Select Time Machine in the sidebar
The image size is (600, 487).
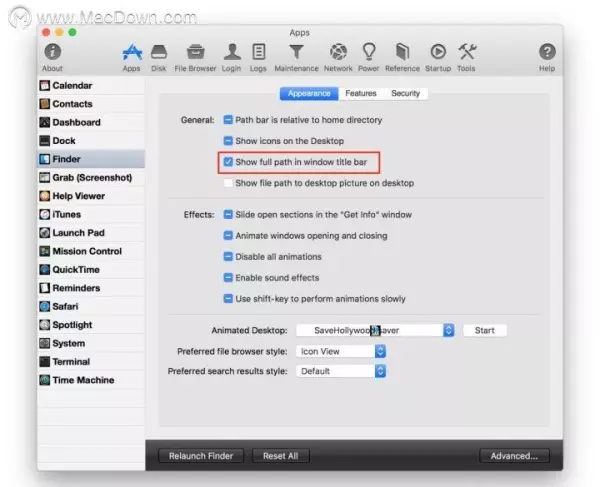coord(91,380)
